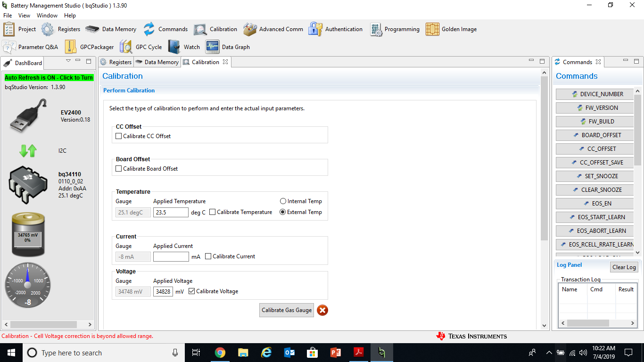Open the Watch toolbar icon

[174, 47]
